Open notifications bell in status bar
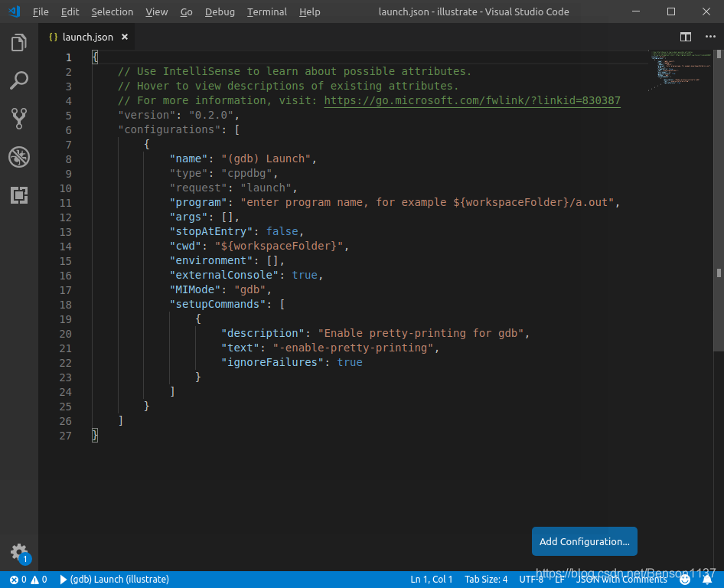The width and height of the screenshot is (724, 588). pos(707,580)
